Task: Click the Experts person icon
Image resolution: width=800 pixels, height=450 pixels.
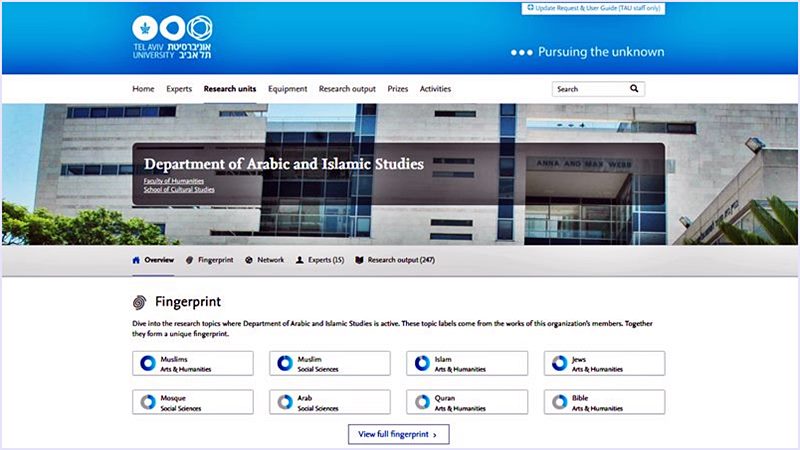Action: point(299,260)
